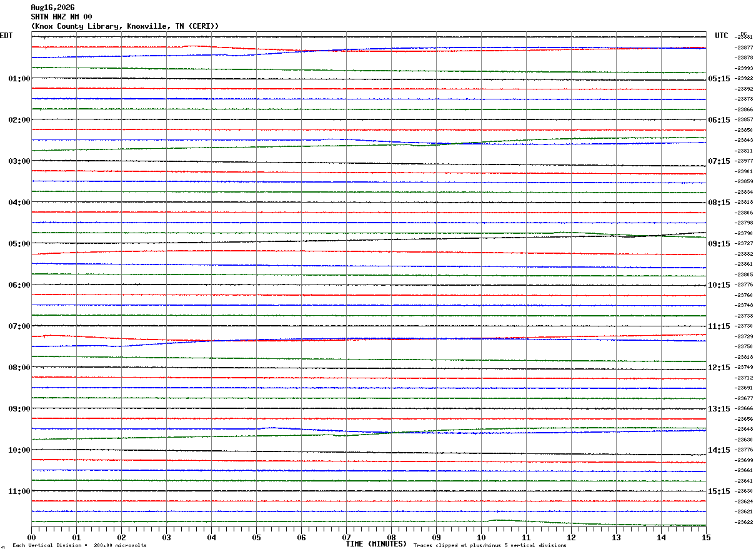This screenshot has height=554, width=756.
Task: Select the 07:00 EDT row label
Action: point(19,326)
